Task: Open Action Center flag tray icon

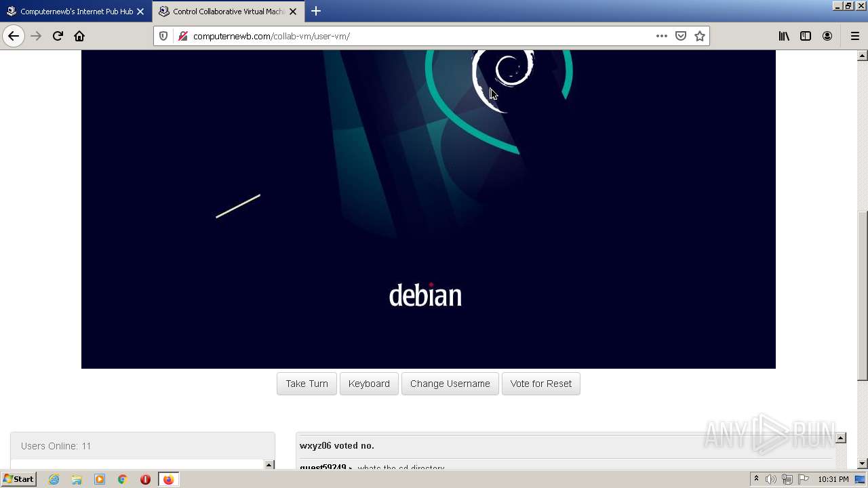Action: click(804, 479)
